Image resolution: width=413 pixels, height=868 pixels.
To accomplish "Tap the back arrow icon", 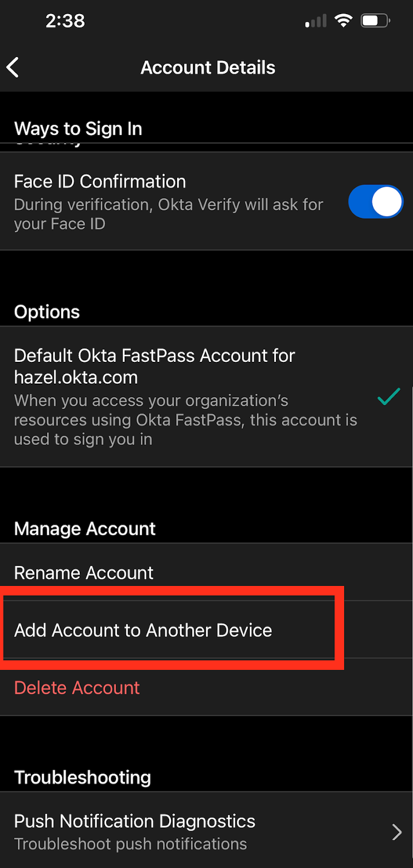I will (13, 68).
